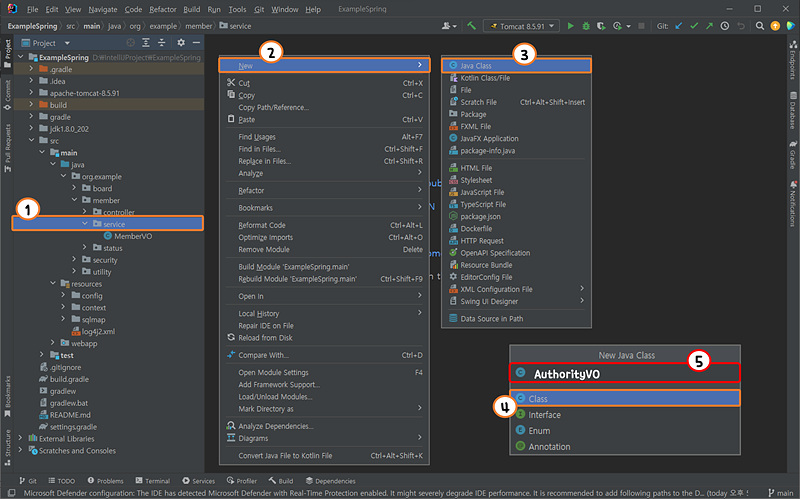
Task: Open the Tools menu
Action: point(237,9)
